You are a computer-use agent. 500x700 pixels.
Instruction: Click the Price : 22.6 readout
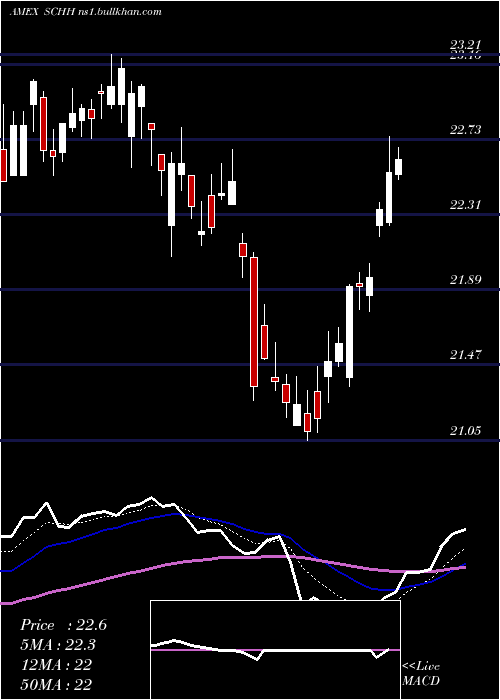tap(63, 625)
